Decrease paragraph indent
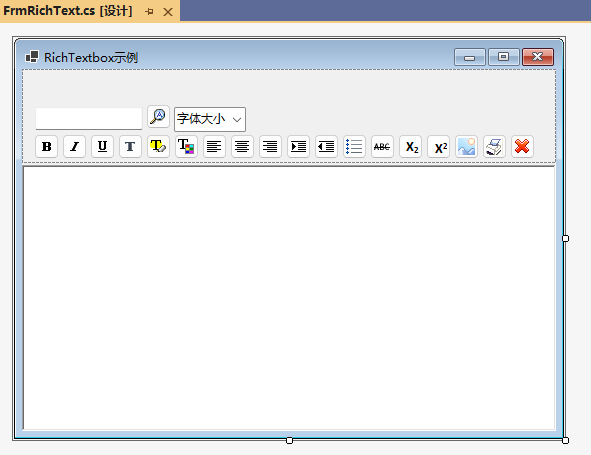Screen dimensions: 591x455 (x=326, y=147)
